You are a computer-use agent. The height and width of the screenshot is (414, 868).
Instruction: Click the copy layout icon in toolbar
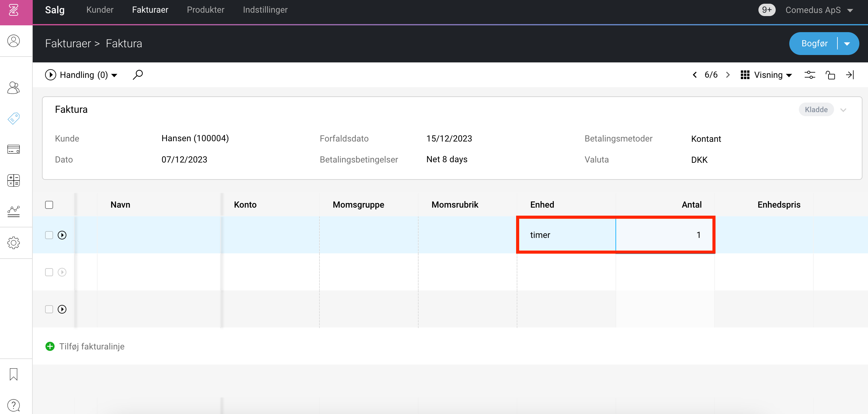[x=830, y=75]
